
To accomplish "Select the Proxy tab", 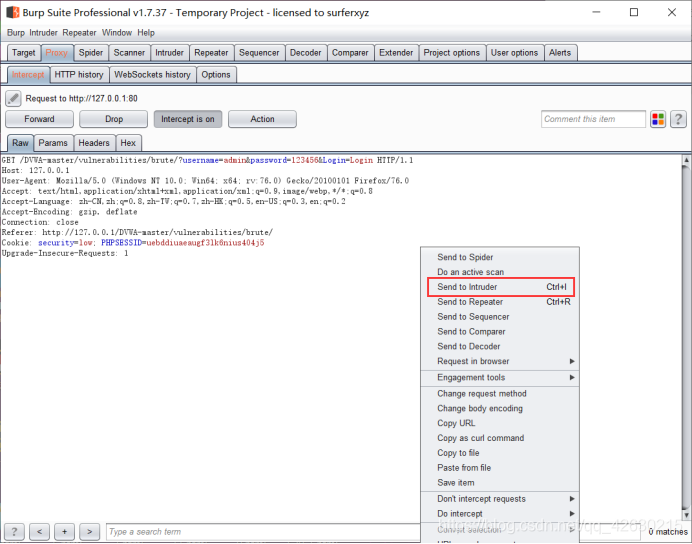I will pos(56,53).
